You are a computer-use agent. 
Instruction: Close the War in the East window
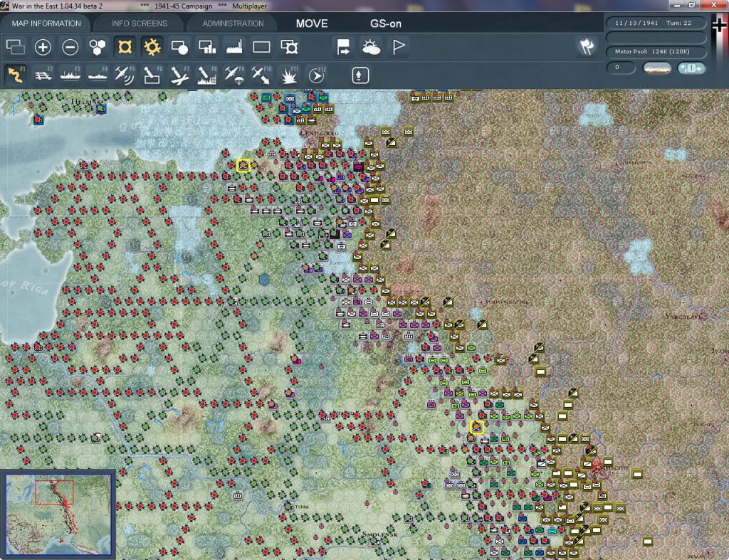coord(714,5)
